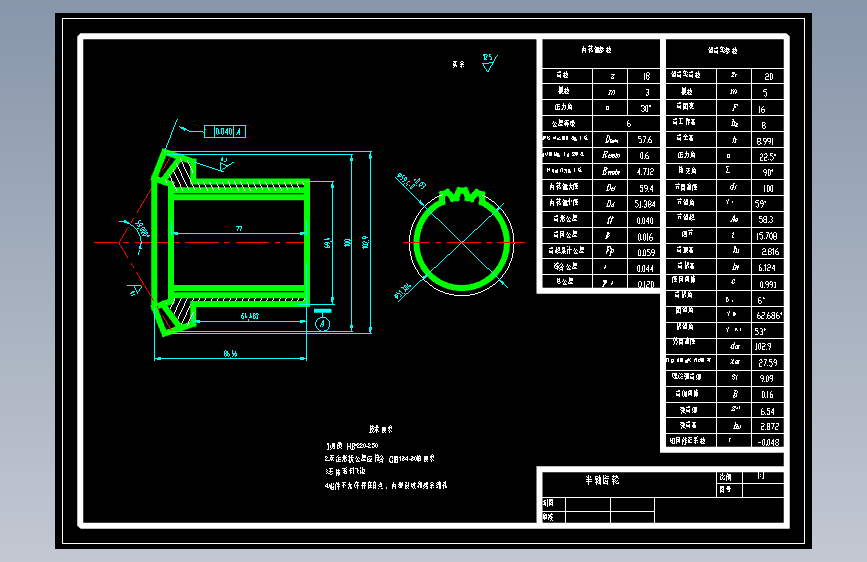Click table cell 0.044
This screenshot has height=562, width=867.
point(645,268)
